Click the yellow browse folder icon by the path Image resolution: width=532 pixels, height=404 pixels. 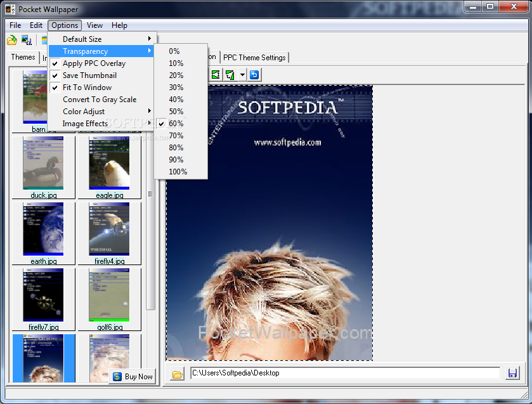(177, 374)
